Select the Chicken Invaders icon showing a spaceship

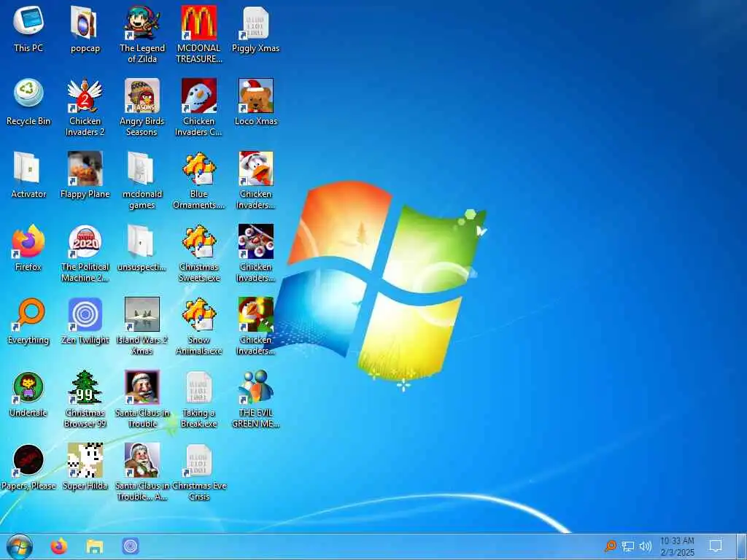click(256, 253)
